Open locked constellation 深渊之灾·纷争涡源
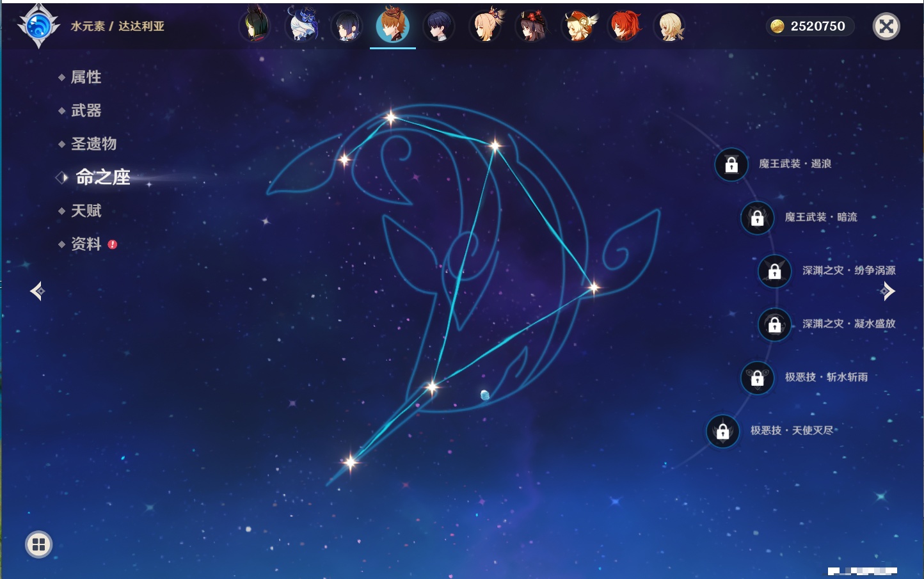Viewport: 924px width, 579px height. coord(774,271)
